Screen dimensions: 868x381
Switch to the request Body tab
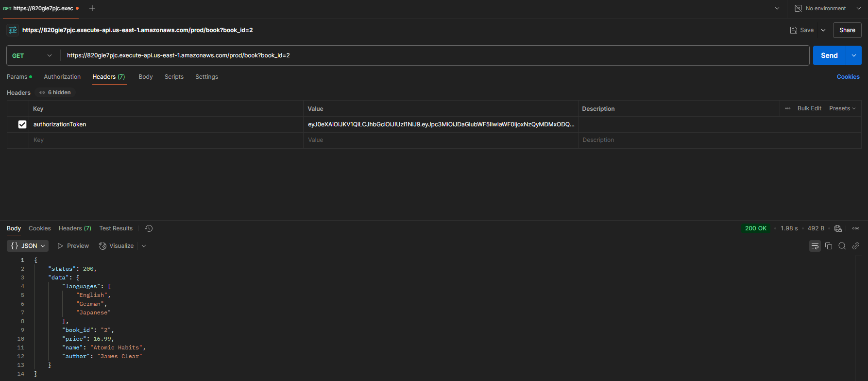pyautogui.click(x=146, y=77)
